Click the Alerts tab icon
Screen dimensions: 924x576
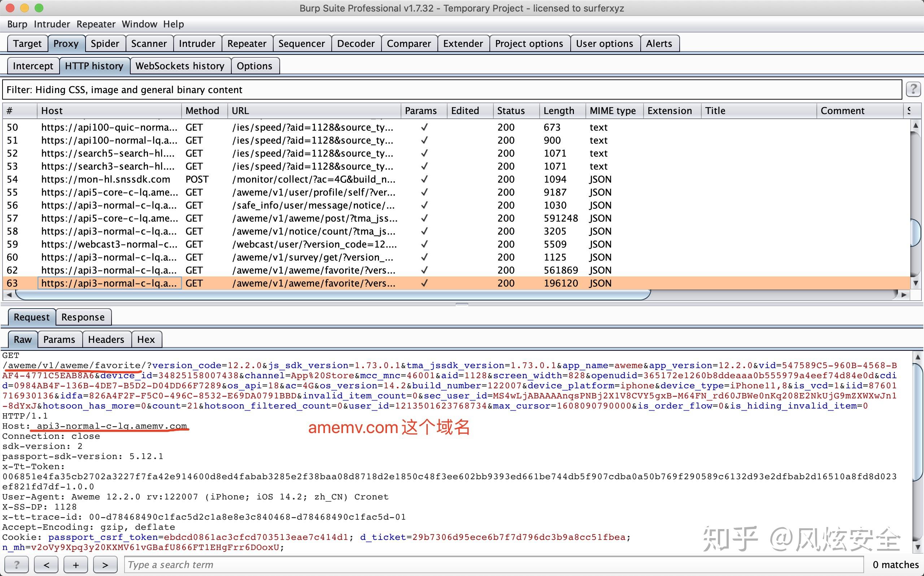pos(659,43)
